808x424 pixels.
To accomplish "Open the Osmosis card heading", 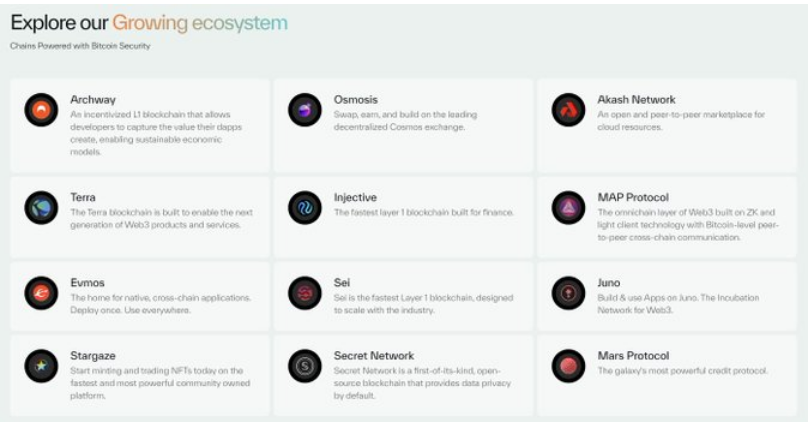I will (356, 100).
